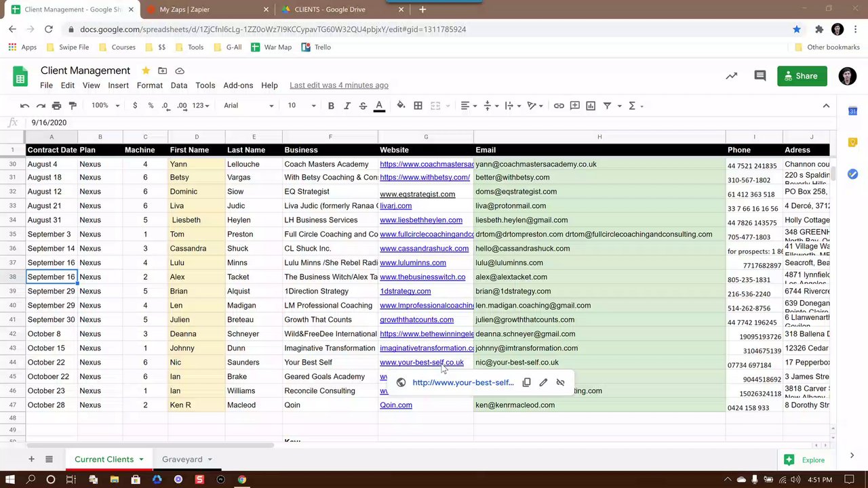Open the Borders tool

(x=418, y=106)
